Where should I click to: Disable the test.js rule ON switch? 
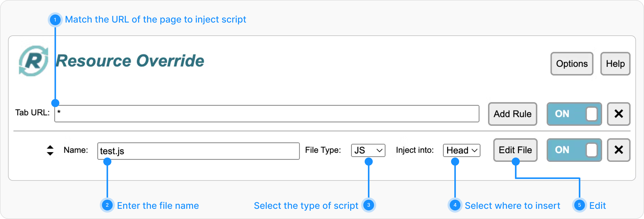(574, 150)
